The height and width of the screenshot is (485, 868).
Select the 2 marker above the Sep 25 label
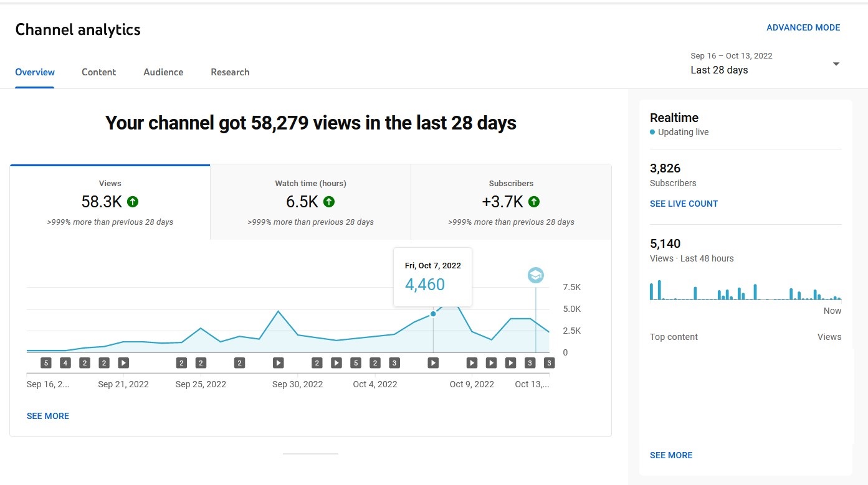(x=201, y=363)
